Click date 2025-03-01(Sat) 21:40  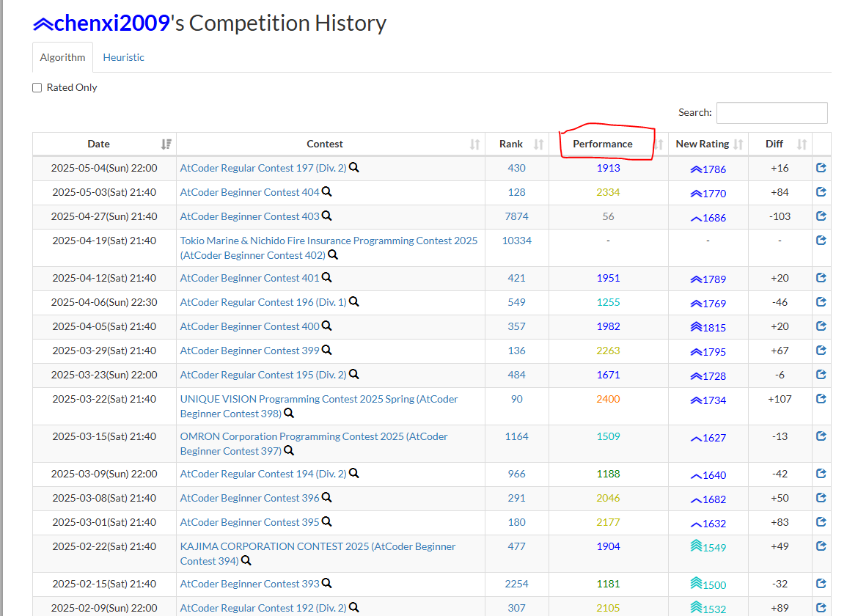point(104,522)
